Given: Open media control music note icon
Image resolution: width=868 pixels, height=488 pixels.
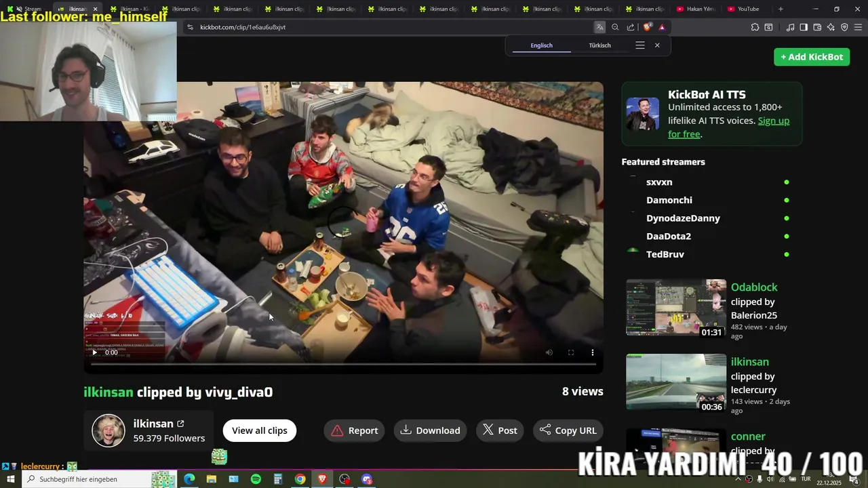Looking at the screenshot, I should click(x=790, y=27).
